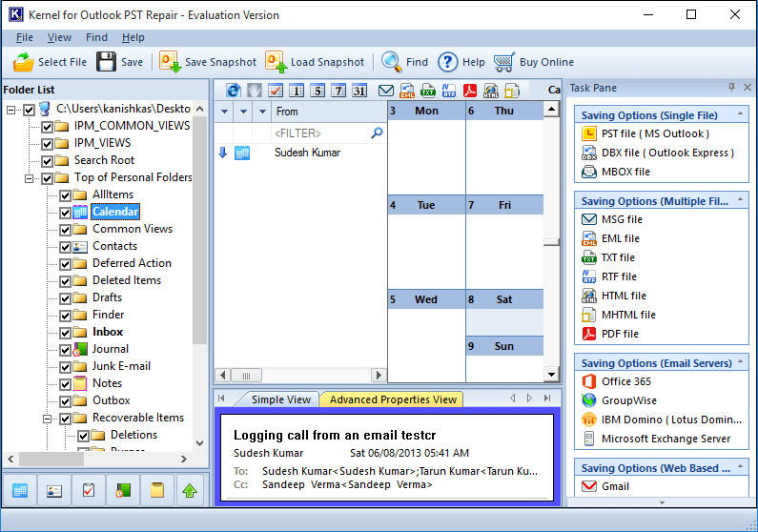The image size is (758, 532).
Task: Click the green up arrow icon at bottom left
Action: click(x=190, y=490)
